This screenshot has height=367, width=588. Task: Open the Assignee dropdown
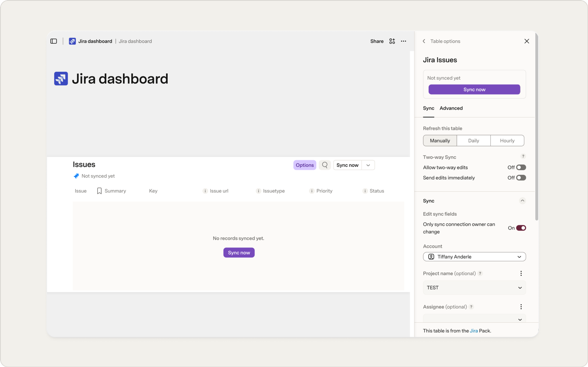474,319
